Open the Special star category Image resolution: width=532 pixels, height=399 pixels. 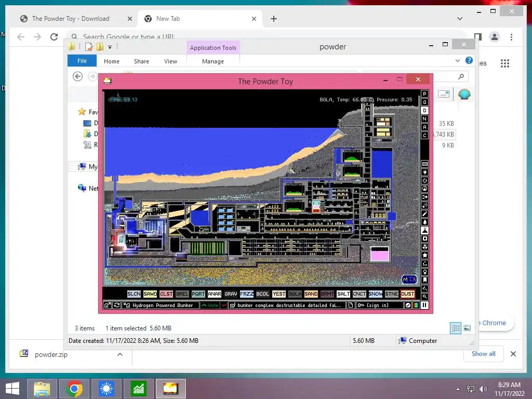[424, 255]
